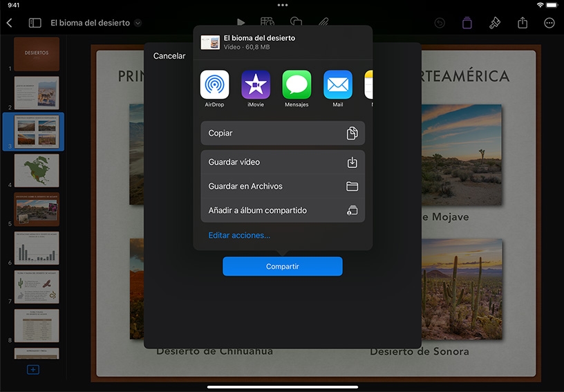Screen dimensions: 564x392
Task: Open the insert media toolbar icon
Action: [x=323, y=22]
